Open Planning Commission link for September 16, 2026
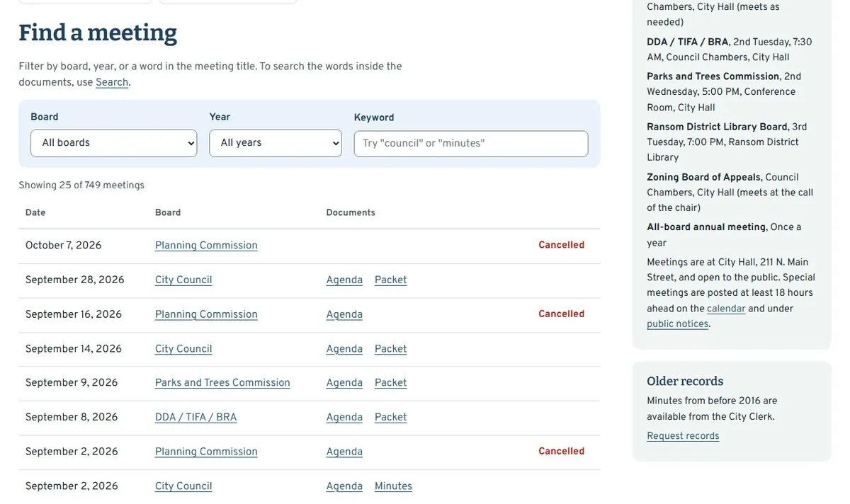 tap(206, 314)
